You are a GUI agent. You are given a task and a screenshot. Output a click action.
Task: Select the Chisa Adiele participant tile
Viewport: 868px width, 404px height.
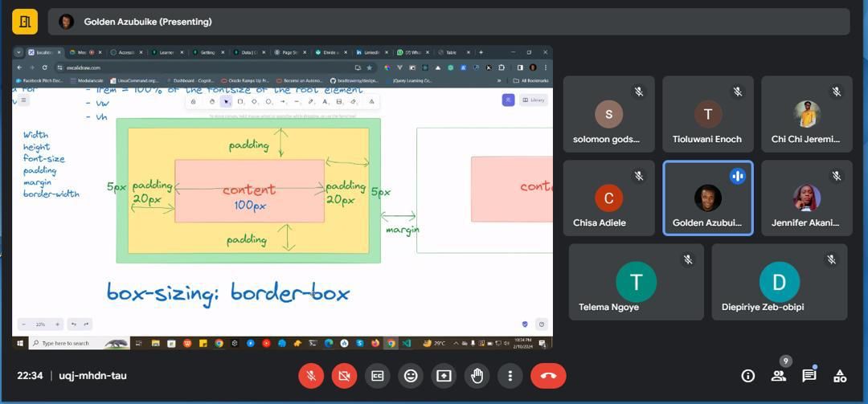pyautogui.click(x=609, y=198)
